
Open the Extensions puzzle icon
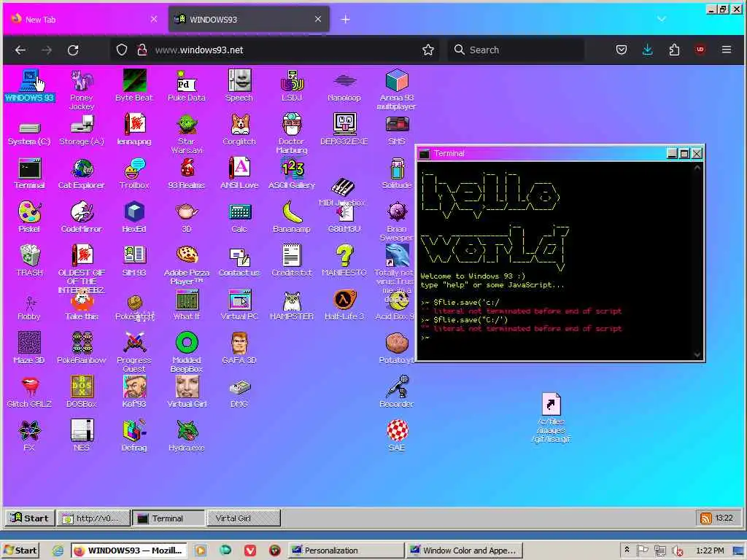pos(673,50)
